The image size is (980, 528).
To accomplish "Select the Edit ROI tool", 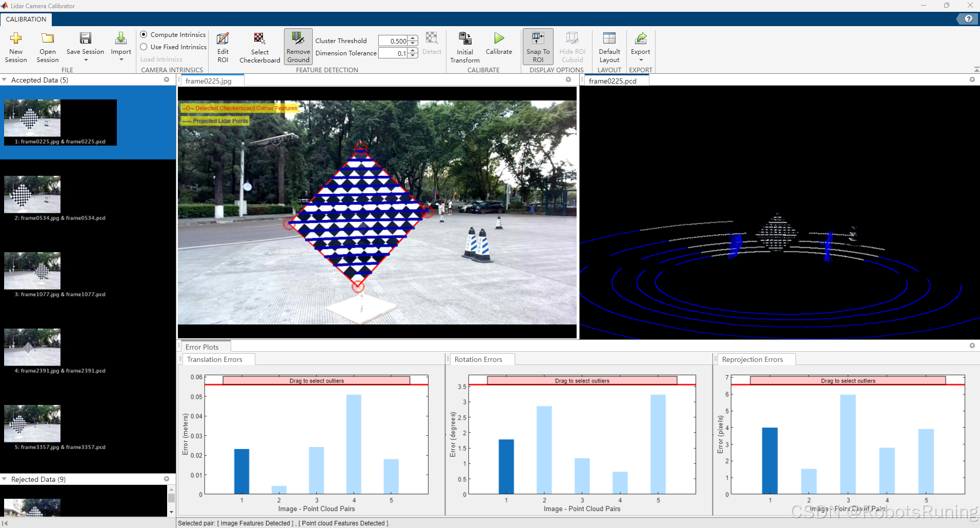I will (x=223, y=46).
